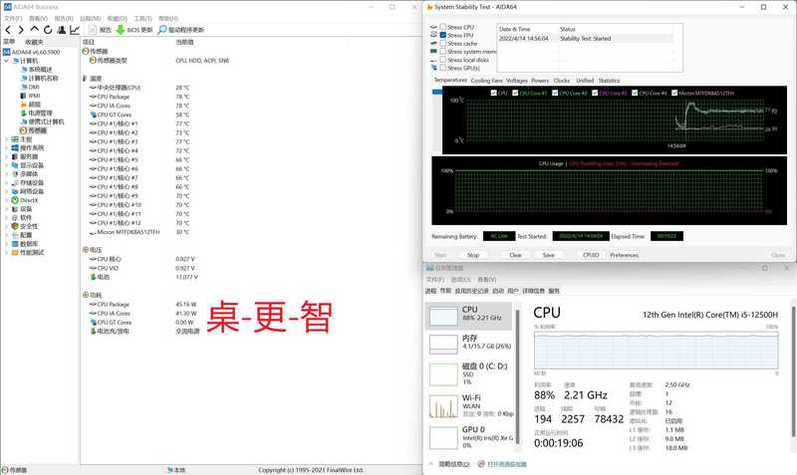Click the user/favorites person icon in toolbar
The height and width of the screenshot is (475, 797).
tap(62, 30)
